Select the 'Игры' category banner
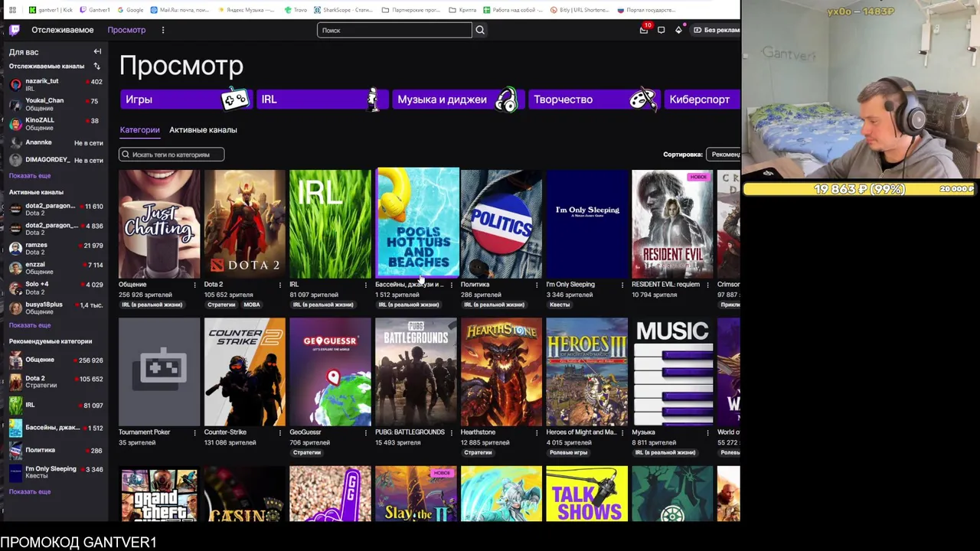This screenshot has height=551, width=980. click(186, 99)
